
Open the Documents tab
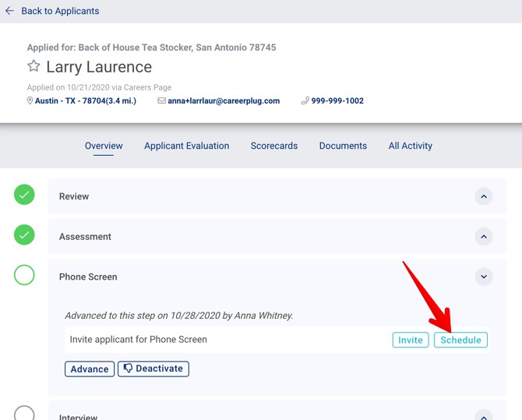[343, 146]
